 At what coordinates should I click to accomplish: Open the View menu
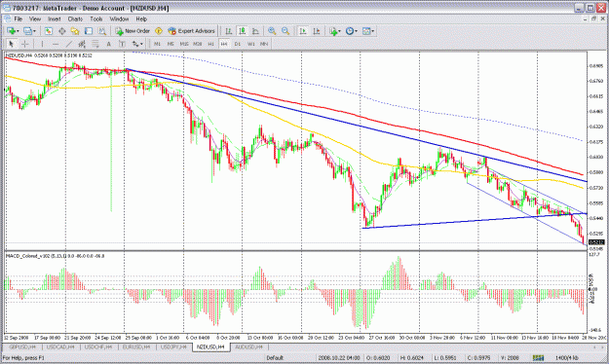[34, 18]
